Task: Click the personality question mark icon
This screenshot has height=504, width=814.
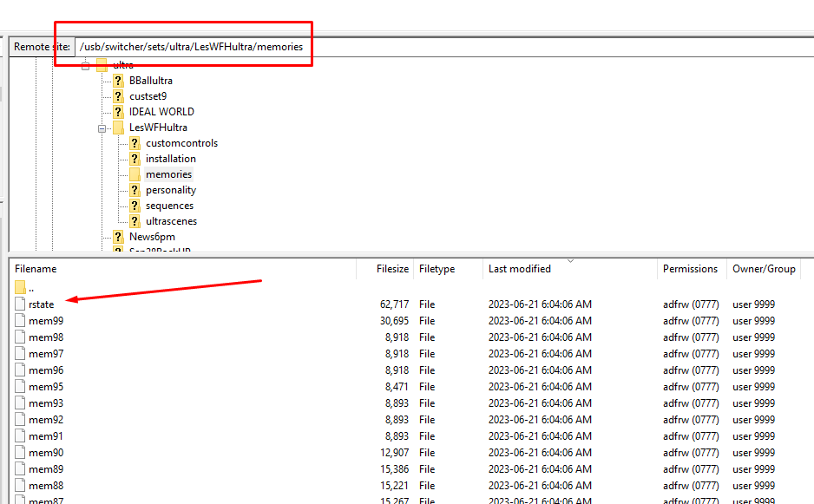Action: point(135,189)
